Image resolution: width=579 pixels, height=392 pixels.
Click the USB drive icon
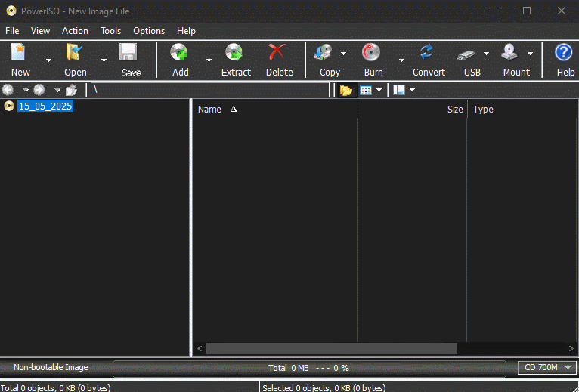(x=466, y=55)
